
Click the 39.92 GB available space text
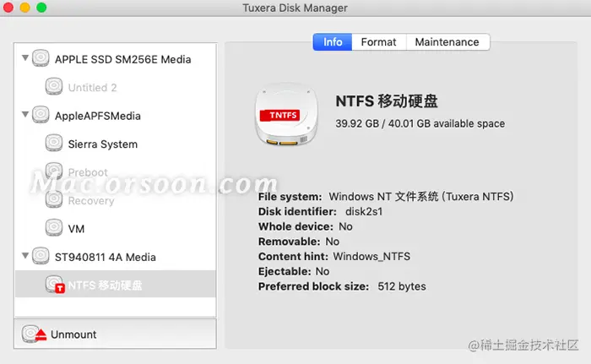(x=420, y=123)
